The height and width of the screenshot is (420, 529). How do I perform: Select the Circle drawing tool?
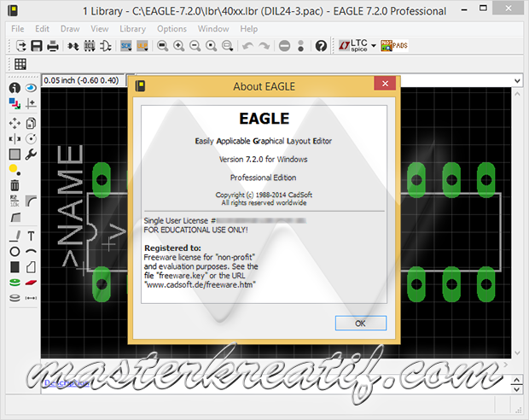(x=15, y=252)
